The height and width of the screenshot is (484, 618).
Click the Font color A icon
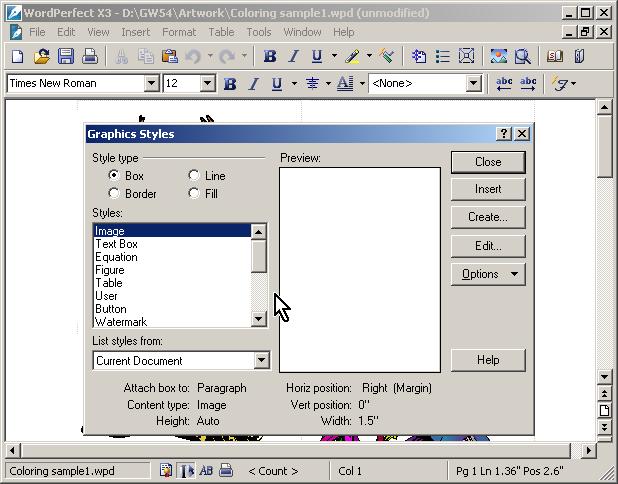click(345, 84)
